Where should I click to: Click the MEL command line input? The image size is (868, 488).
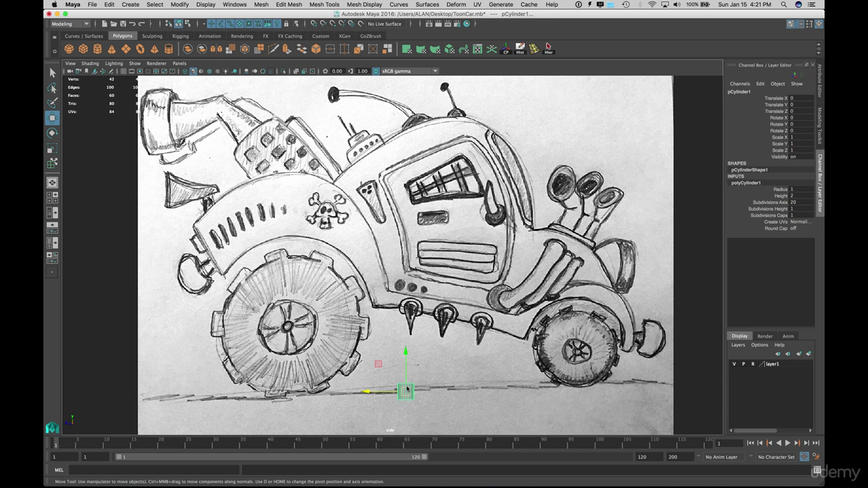(x=154, y=470)
